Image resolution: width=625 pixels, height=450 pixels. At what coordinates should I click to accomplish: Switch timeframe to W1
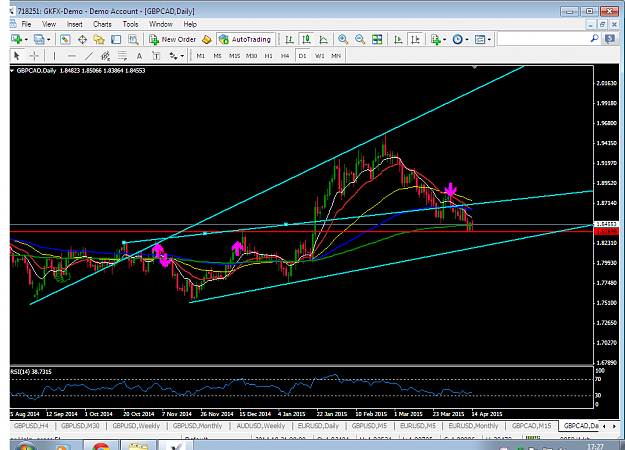319,56
